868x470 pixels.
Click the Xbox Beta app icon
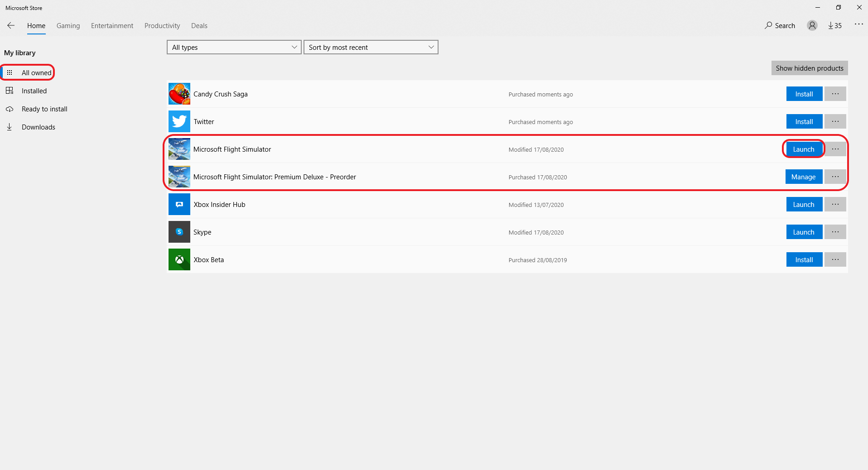pos(179,260)
